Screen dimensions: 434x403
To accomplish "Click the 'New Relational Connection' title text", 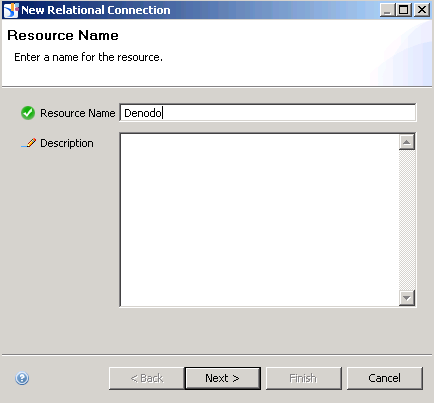I will 96,10.
